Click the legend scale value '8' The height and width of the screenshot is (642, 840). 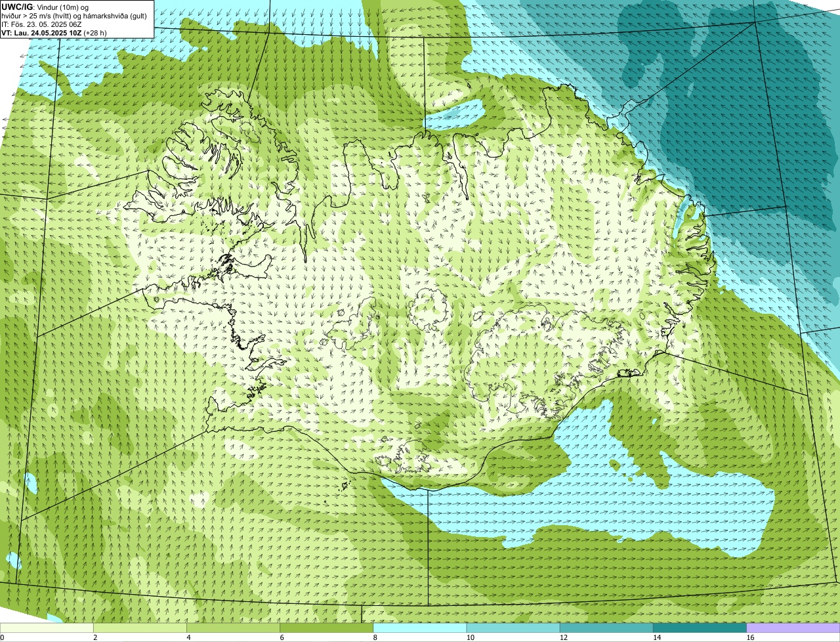tap(375, 637)
